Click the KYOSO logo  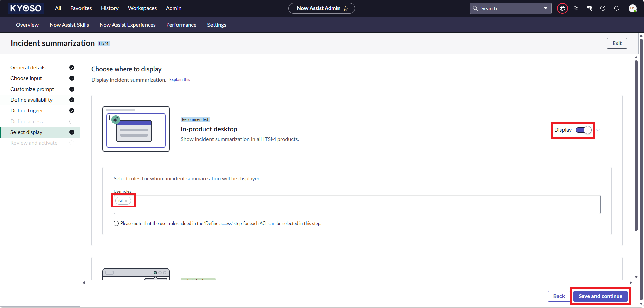(x=26, y=8)
